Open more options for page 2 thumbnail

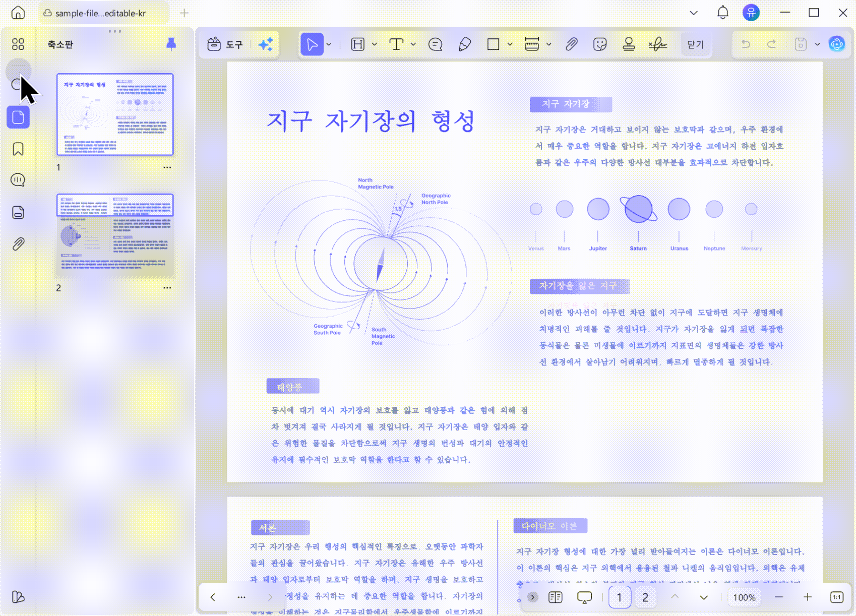click(167, 288)
